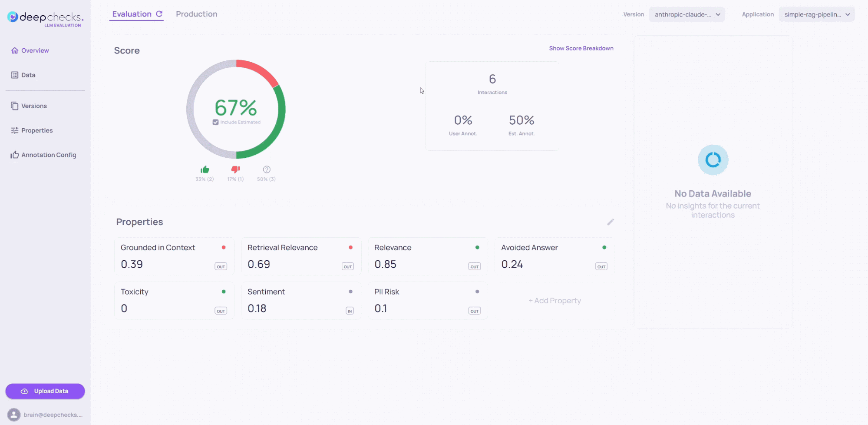Click the green thumbs up icon

[x=205, y=169]
